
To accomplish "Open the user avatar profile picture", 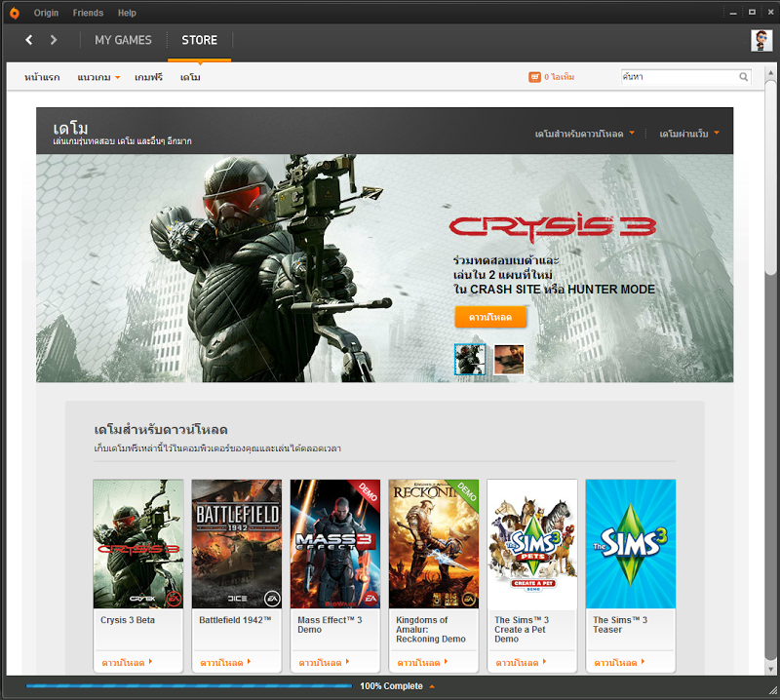I will click(761, 40).
